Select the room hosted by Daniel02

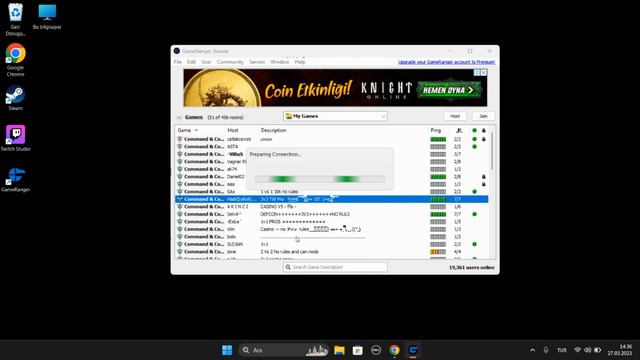[331, 177]
